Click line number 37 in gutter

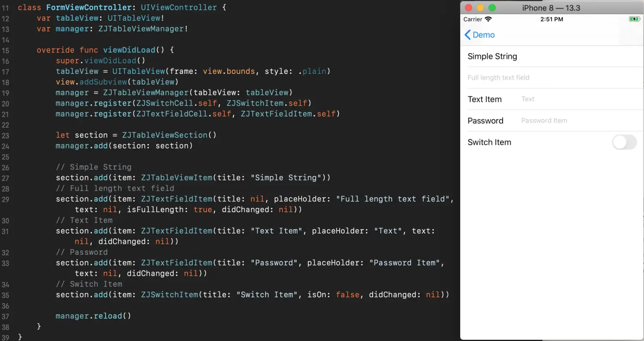click(x=6, y=316)
